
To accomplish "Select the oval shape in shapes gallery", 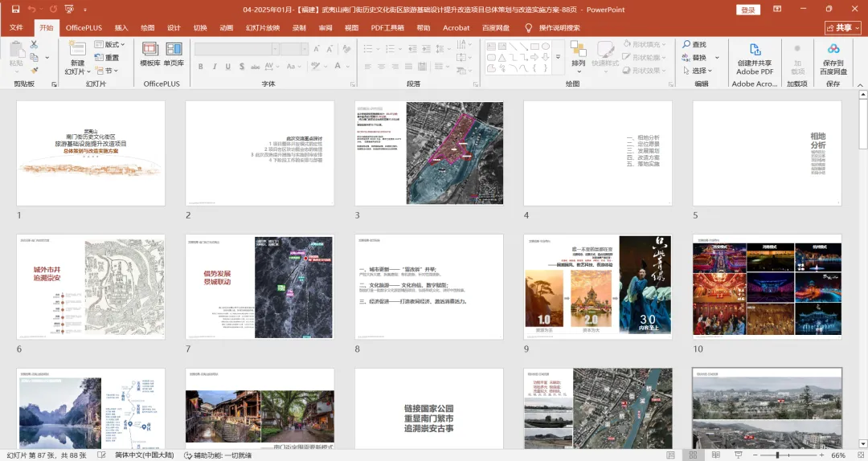I will pos(546,47).
